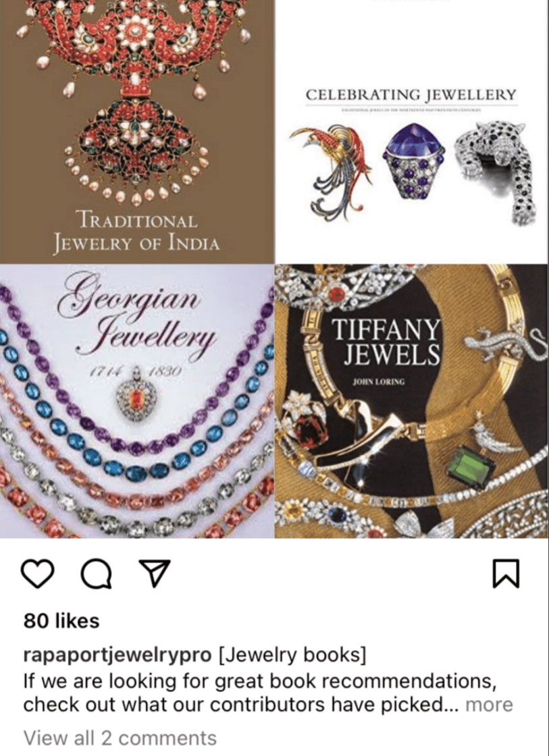Select the Celebrating Jewellery book cover
Screen dimensions: 549x756
pos(412,132)
